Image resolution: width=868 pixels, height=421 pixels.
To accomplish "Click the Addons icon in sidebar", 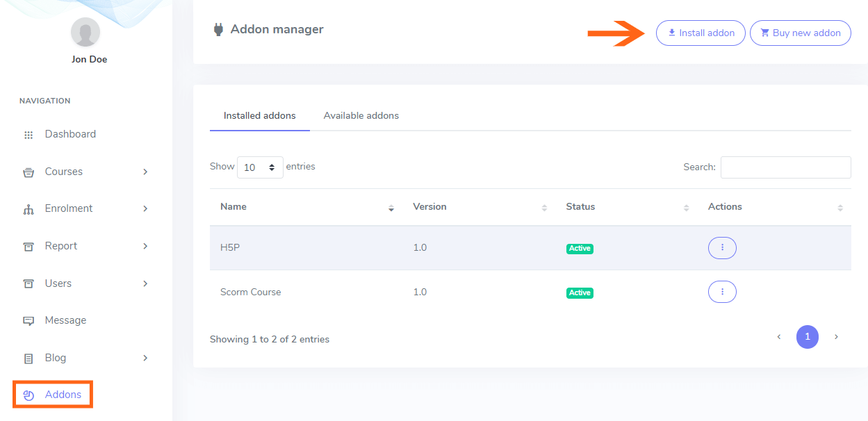I will click(x=28, y=395).
